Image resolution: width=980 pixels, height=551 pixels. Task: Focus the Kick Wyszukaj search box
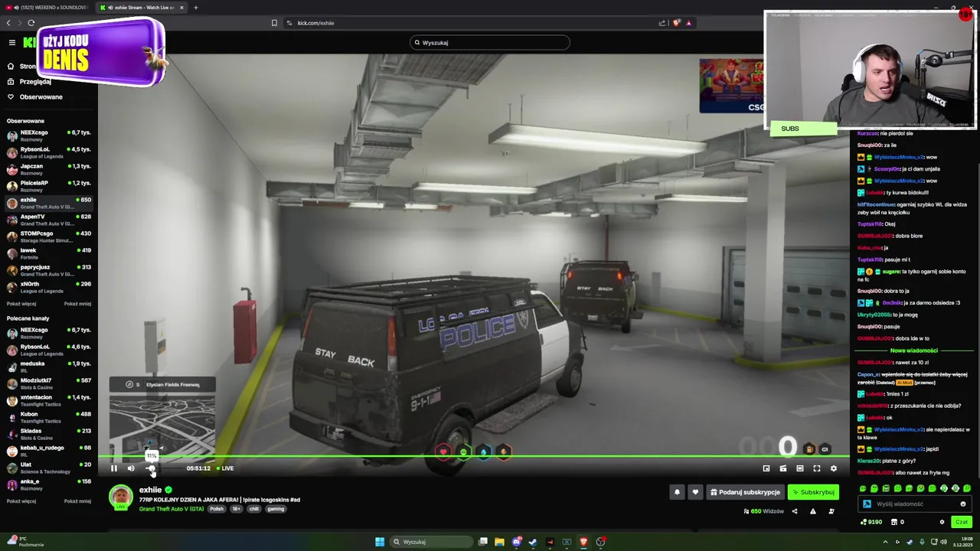(490, 43)
